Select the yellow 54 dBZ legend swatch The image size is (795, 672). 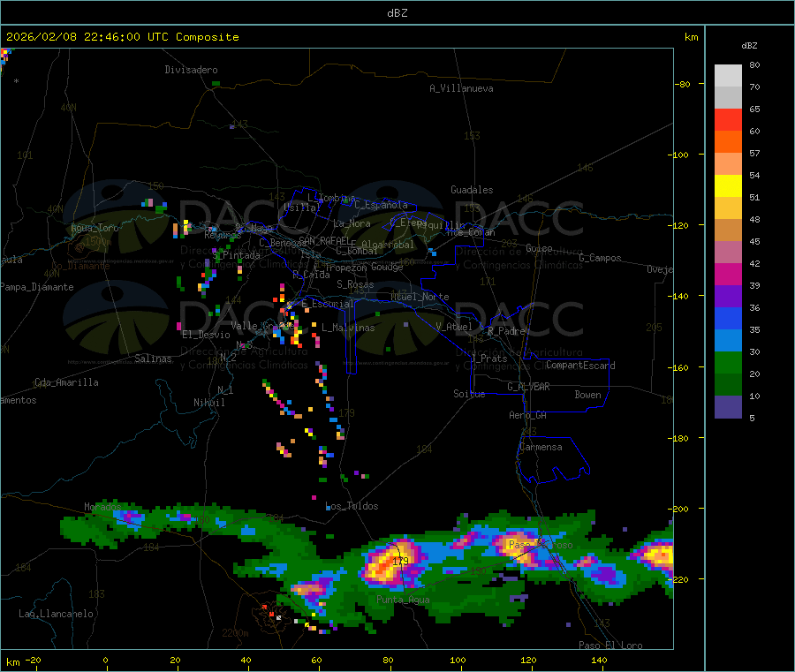point(728,186)
